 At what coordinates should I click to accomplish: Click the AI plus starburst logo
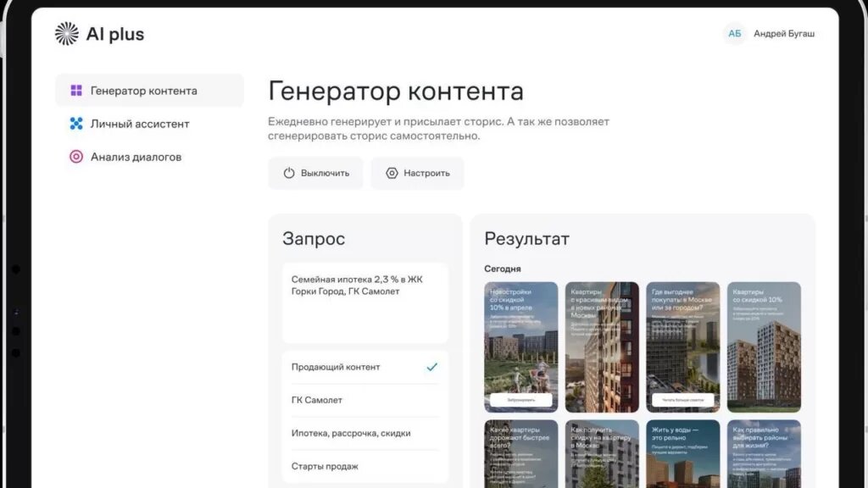pos(66,34)
